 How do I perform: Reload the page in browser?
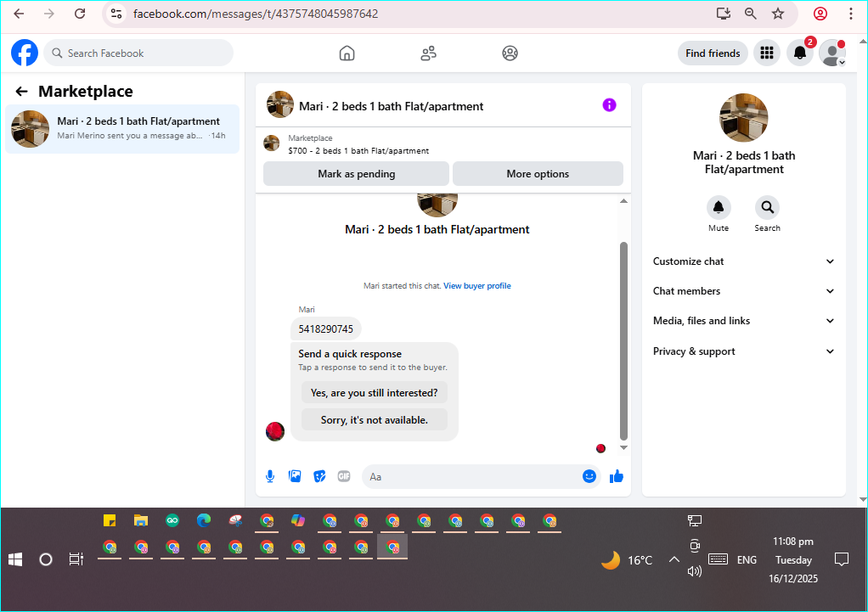click(x=80, y=14)
